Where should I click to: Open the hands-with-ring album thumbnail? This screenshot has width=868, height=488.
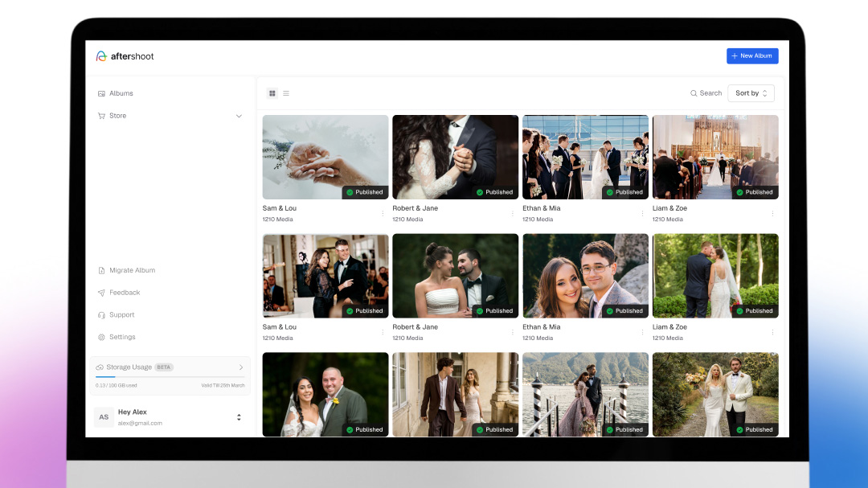(x=325, y=158)
